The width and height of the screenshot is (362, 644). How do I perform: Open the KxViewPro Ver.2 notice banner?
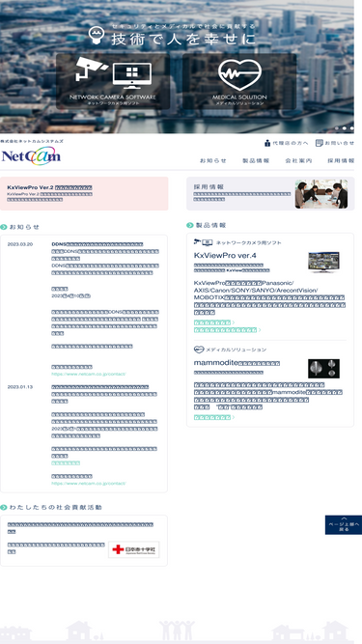point(84,193)
